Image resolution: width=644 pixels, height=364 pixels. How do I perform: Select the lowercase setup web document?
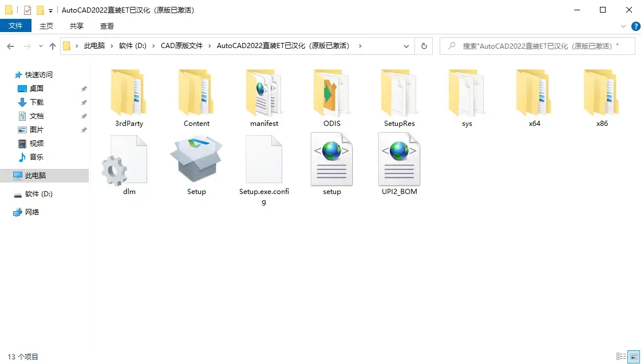(x=332, y=164)
